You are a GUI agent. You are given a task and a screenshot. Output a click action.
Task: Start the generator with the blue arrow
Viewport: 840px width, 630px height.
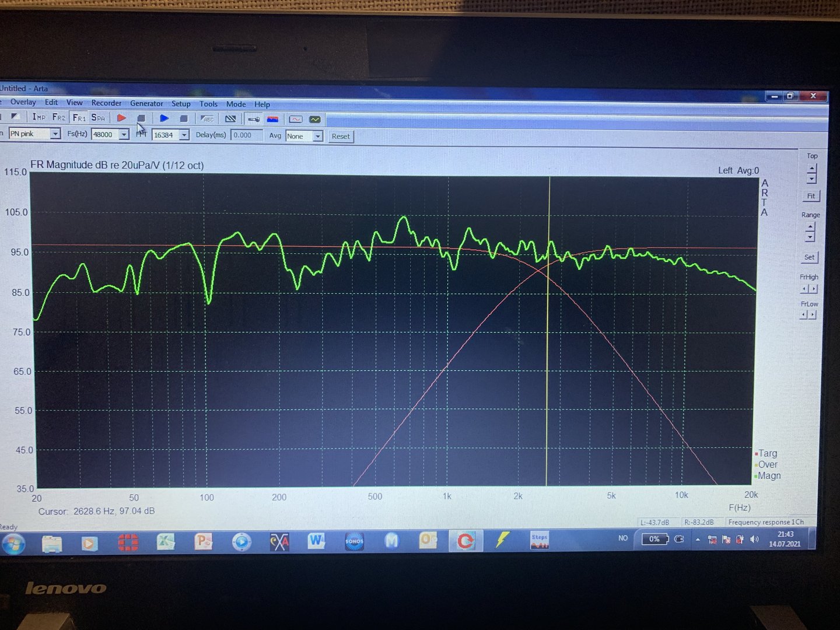click(x=164, y=118)
